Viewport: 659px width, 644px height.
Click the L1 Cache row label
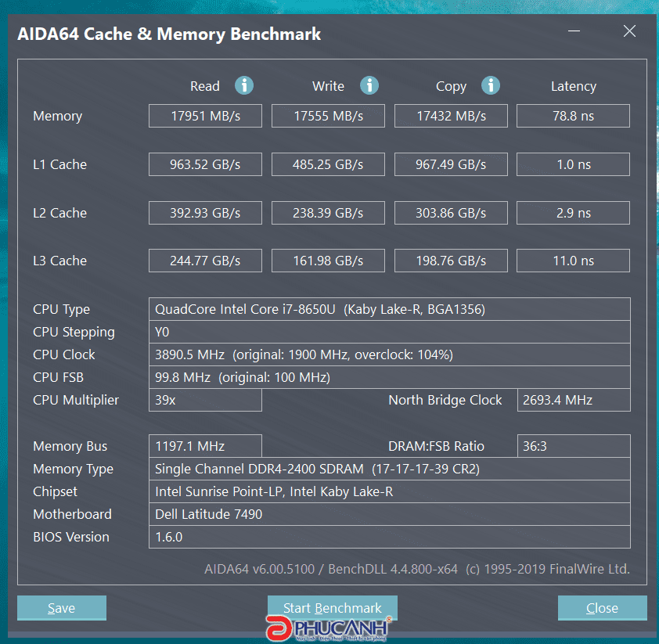tap(60, 164)
